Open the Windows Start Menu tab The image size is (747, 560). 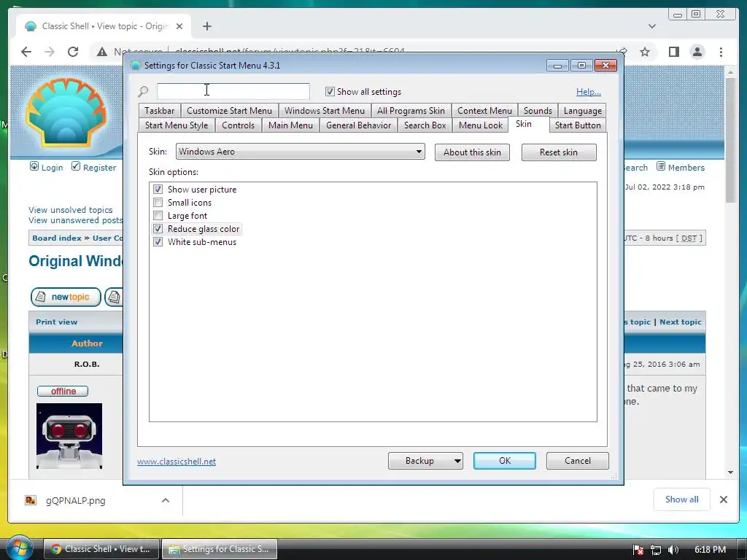pos(325,111)
